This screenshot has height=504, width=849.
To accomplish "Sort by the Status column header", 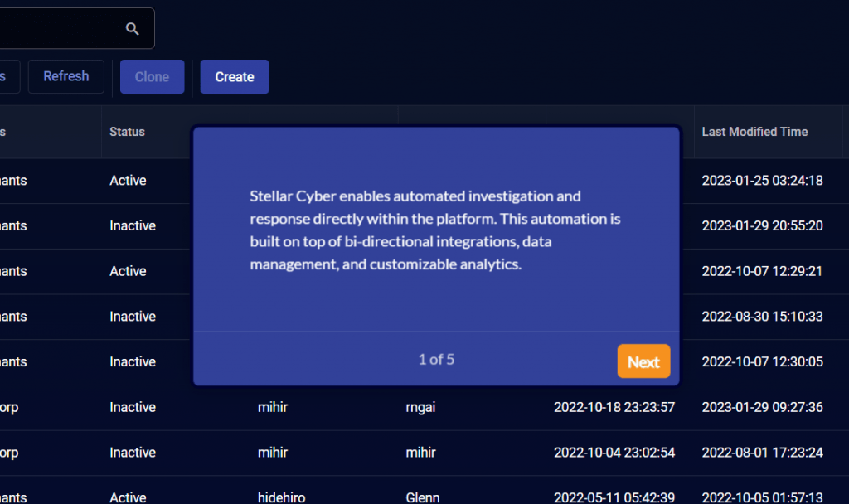I will (x=127, y=132).
